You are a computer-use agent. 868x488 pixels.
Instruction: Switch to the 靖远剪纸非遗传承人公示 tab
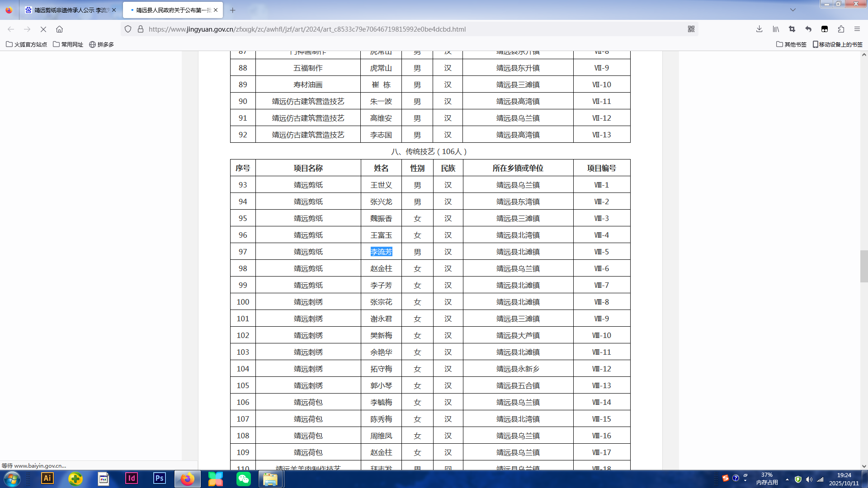click(68, 10)
